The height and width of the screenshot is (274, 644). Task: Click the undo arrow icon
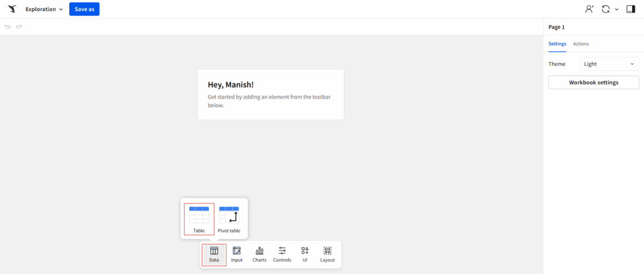(8, 26)
